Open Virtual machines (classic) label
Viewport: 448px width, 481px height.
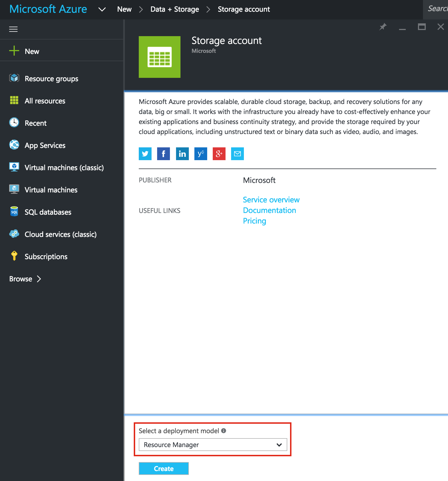[64, 168]
